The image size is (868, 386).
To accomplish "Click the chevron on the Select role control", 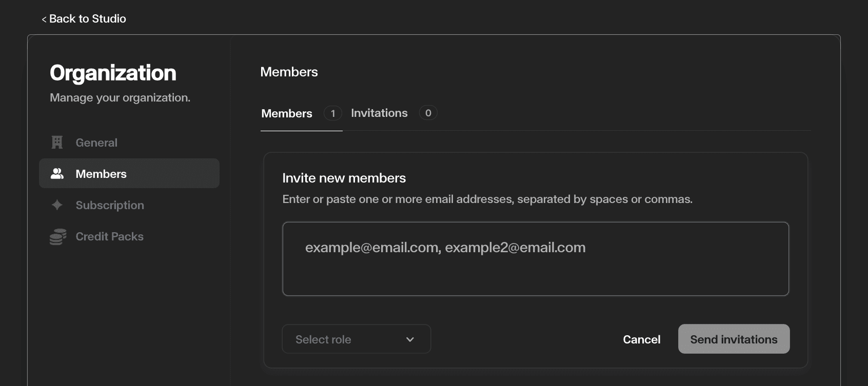I will 409,339.
